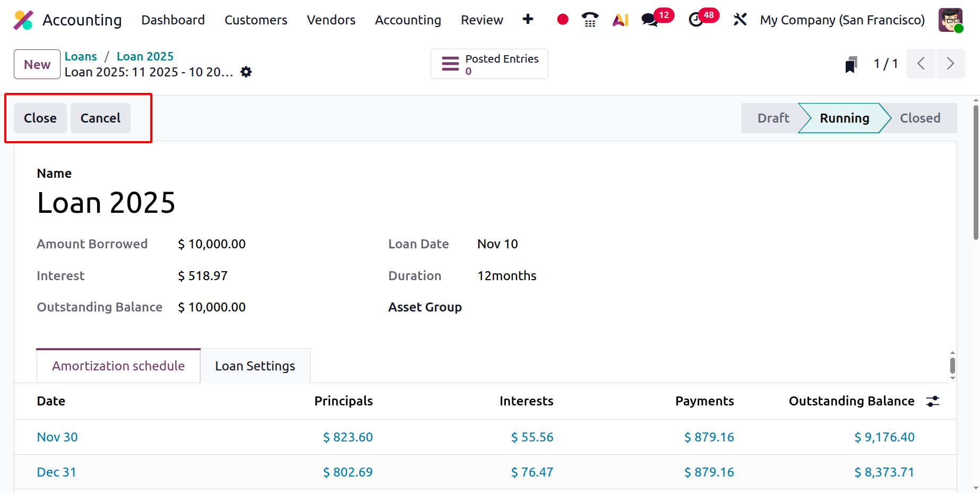Switch to the Loan Settings tab
The height and width of the screenshot is (493, 980).
[255, 366]
